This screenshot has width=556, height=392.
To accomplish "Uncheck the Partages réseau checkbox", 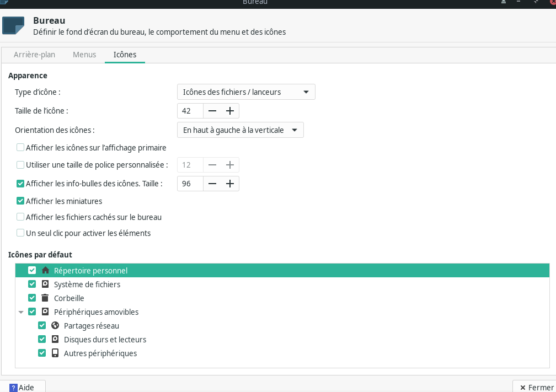I will 42,325.
